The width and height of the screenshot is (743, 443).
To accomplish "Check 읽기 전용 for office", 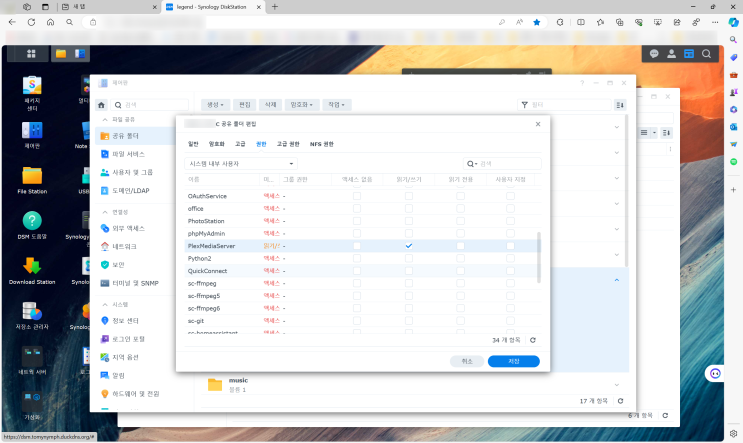I will tap(460, 208).
